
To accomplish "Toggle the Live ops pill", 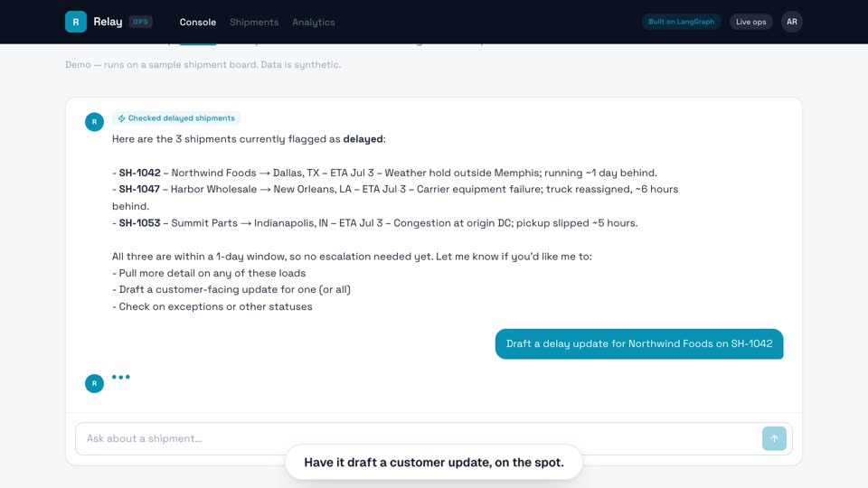I will [750, 22].
